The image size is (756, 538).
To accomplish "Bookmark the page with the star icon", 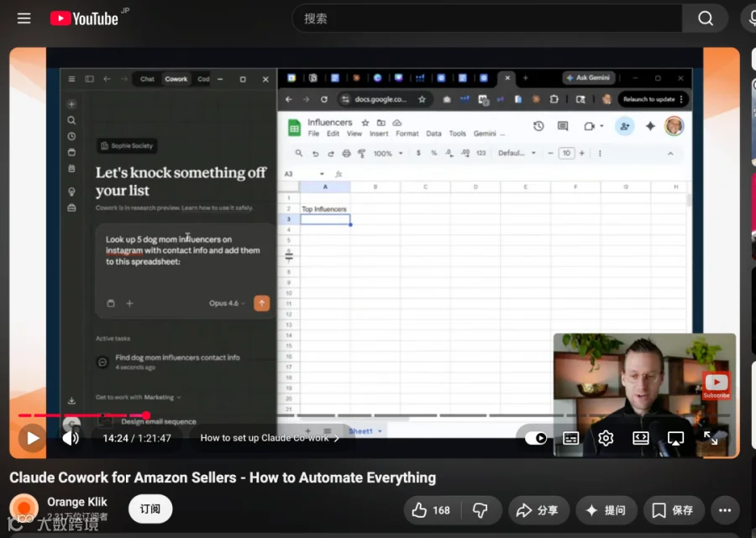I will pyautogui.click(x=422, y=99).
